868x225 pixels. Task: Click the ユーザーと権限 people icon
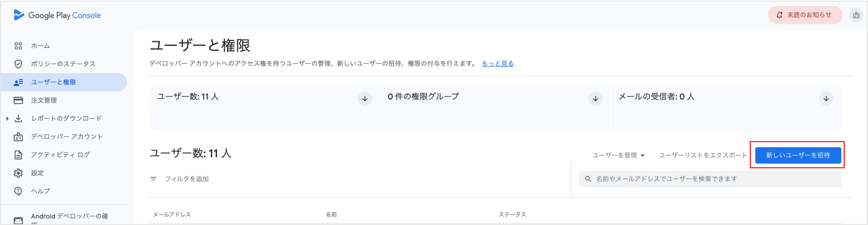[x=18, y=82]
